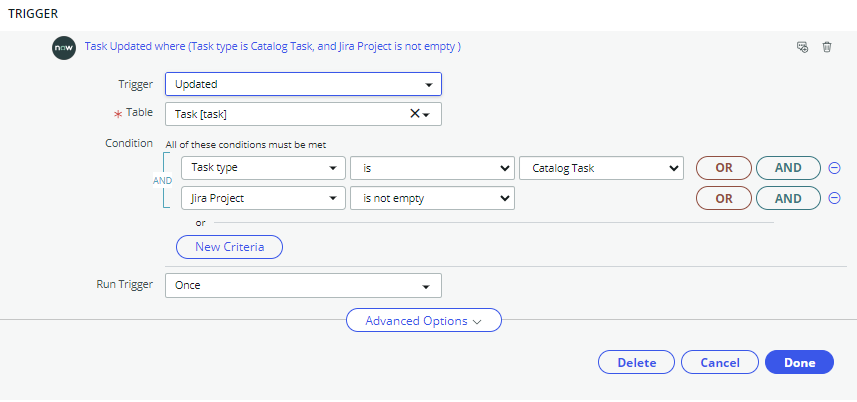Click AND on the Jira Project row

[788, 198]
